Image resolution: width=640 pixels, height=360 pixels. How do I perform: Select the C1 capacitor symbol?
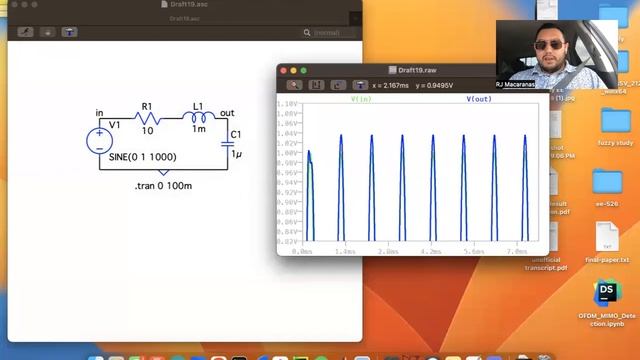[x=227, y=144]
